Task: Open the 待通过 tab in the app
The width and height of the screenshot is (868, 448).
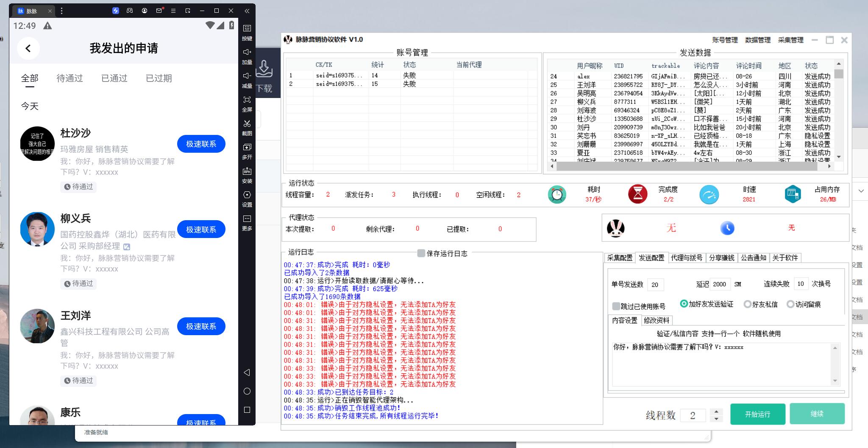Action: [x=70, y=78]
